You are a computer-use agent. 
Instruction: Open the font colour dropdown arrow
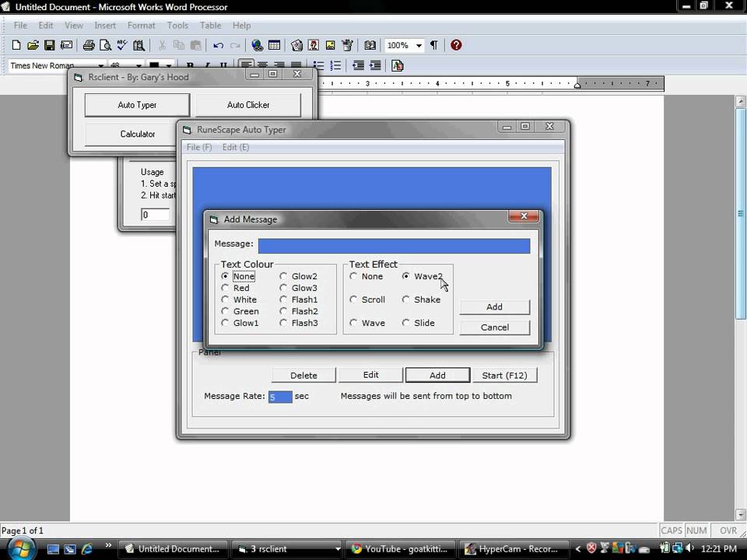pyautogui.click(x=167, y=66)
